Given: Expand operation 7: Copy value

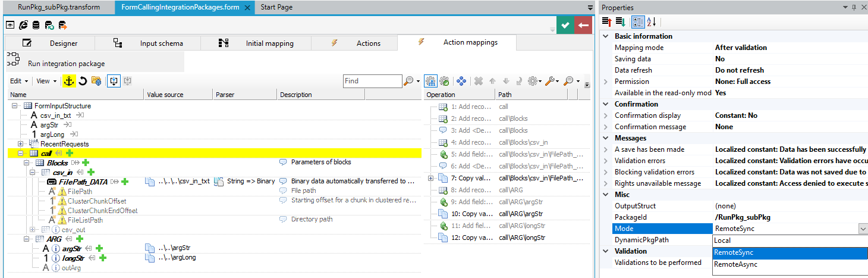Looking at the screenshot, I should (x=431, y=178).
